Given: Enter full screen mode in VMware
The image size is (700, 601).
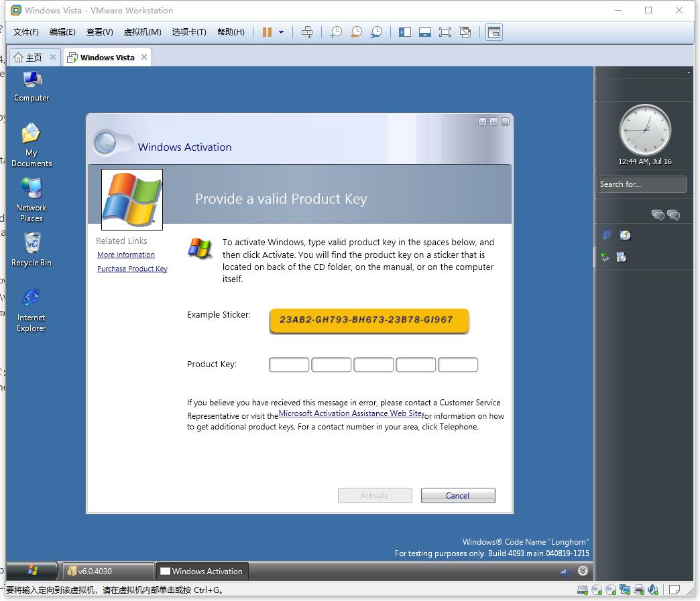Looking at the screenshot, I should point(445,32).
